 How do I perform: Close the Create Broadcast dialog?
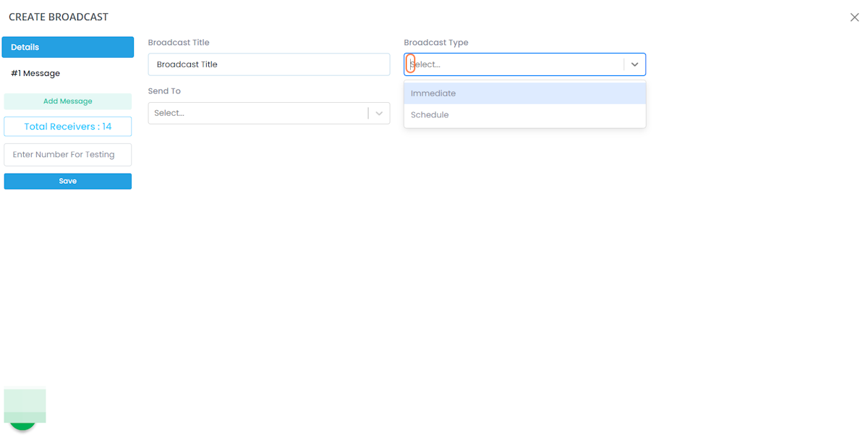(854, 17)
